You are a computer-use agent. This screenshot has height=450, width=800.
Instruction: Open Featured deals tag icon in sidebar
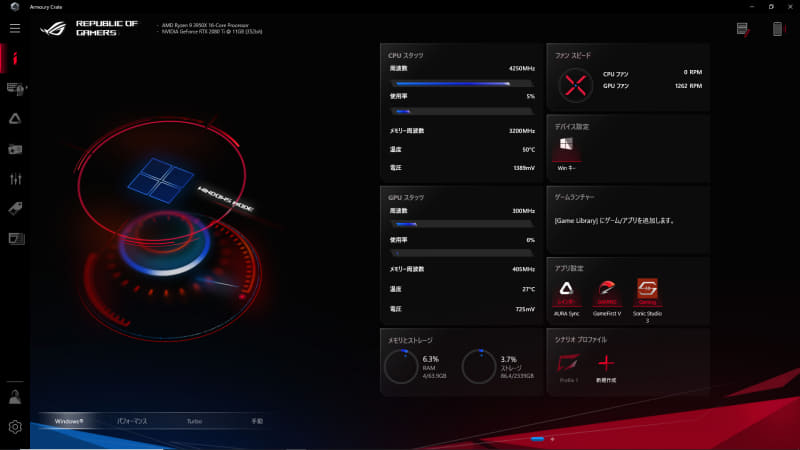(15, 208)
